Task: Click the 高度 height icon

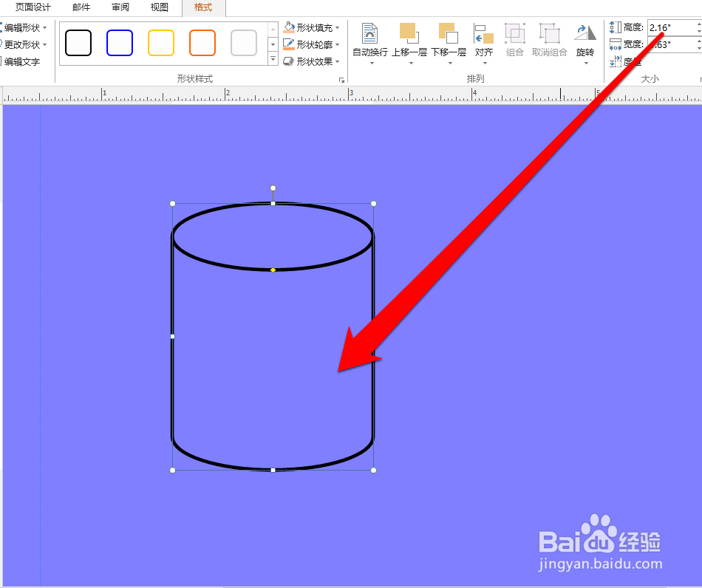Action: tap(615, 28)
